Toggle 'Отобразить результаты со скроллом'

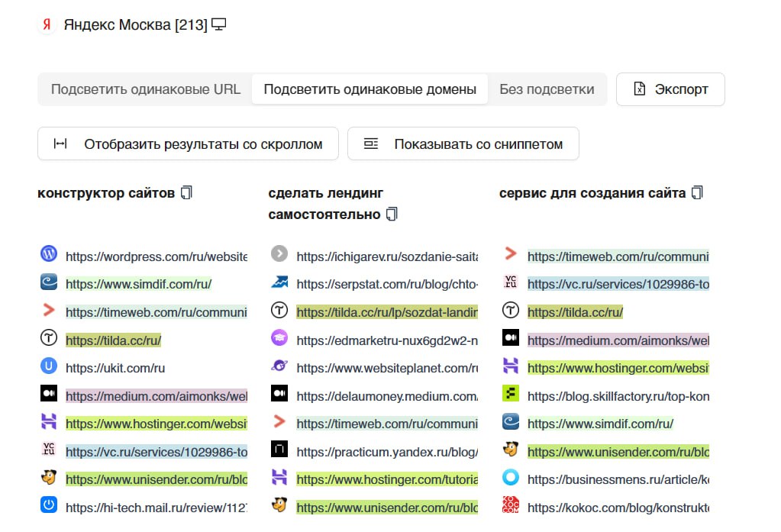coord(189,143)
